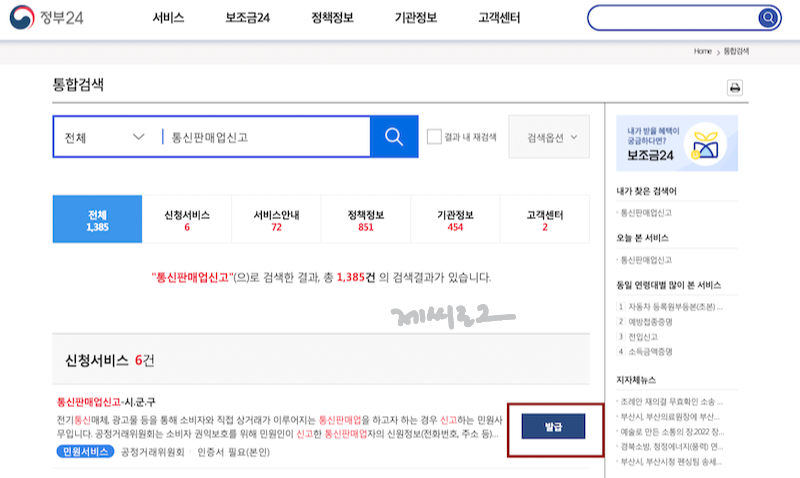Image resolution: width=800 pixels, height=478 pixels.
Task: Click the 민원서비스 badge
Action: pyautogui.click(x=85, y=451)
